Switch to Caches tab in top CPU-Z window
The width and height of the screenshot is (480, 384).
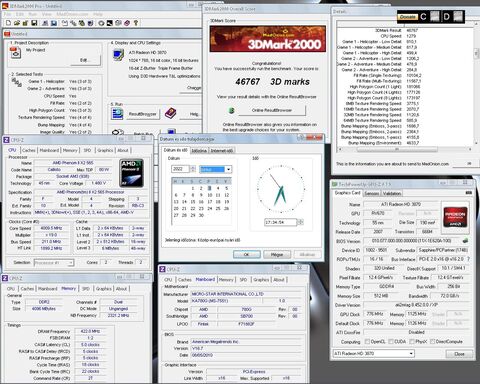[29, 150]
